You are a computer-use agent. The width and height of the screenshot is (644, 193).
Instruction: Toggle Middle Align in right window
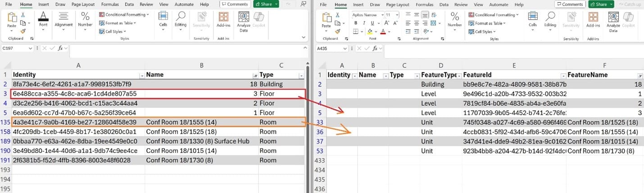point(416,14)
